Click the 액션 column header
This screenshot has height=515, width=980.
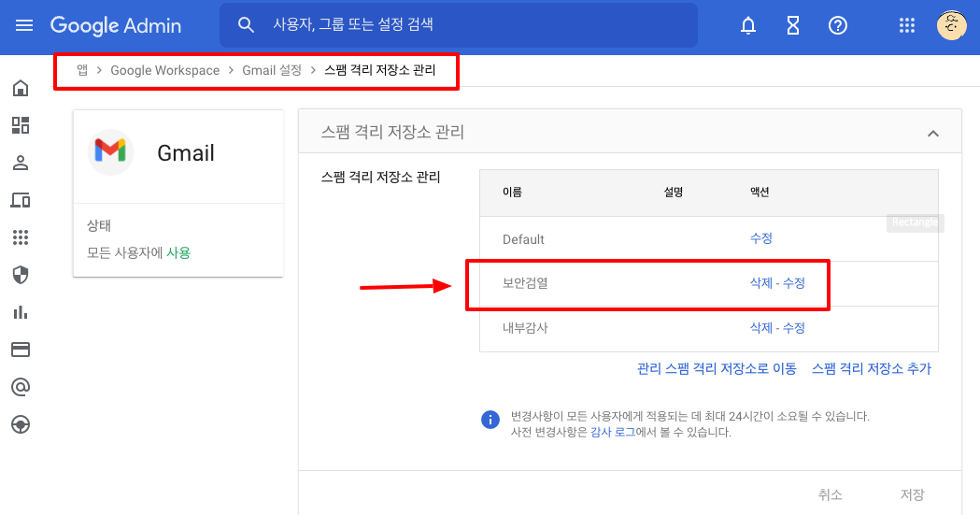pyautogui.click(x=760, y=193)
